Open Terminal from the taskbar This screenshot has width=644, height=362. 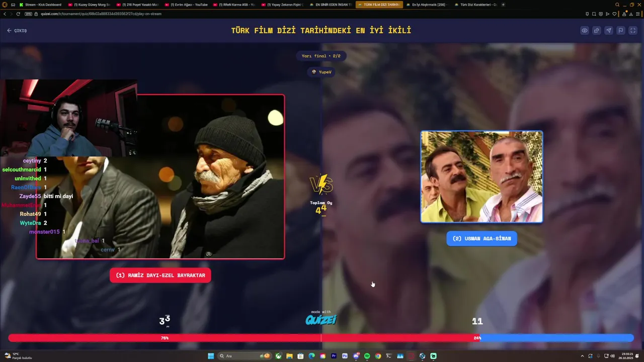pyautogui.click(x=389, y=356)
